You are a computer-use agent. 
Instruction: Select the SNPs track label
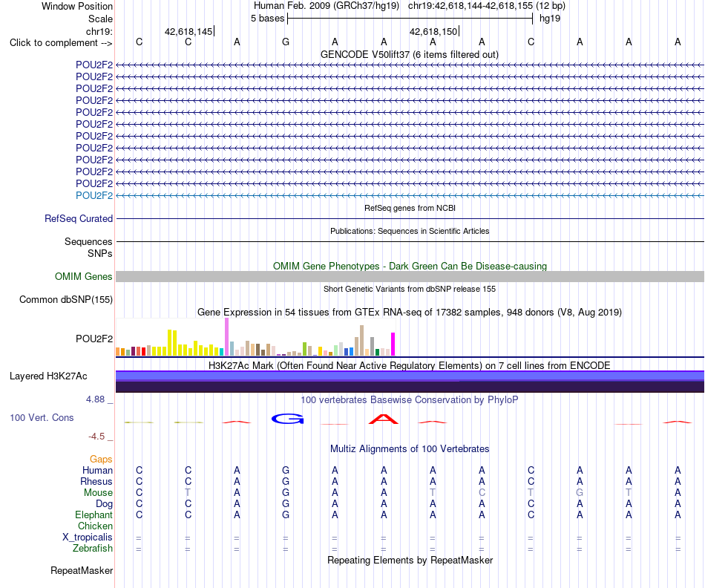(100, 253)
